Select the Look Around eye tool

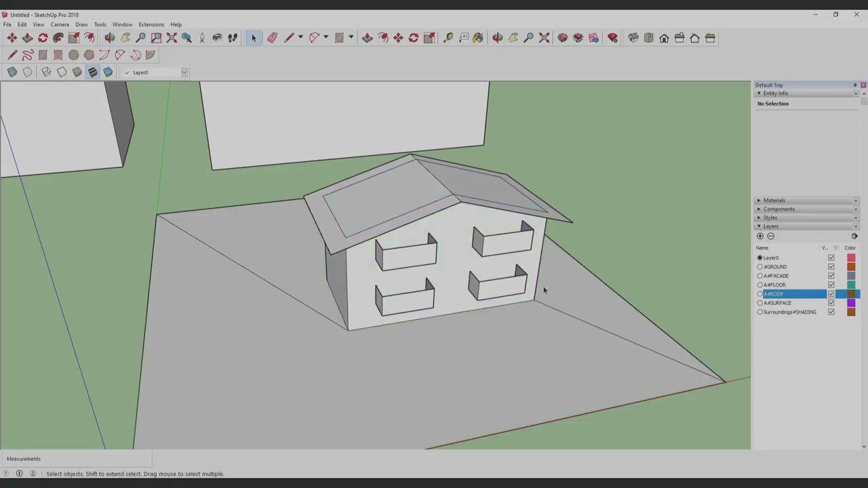217,38
